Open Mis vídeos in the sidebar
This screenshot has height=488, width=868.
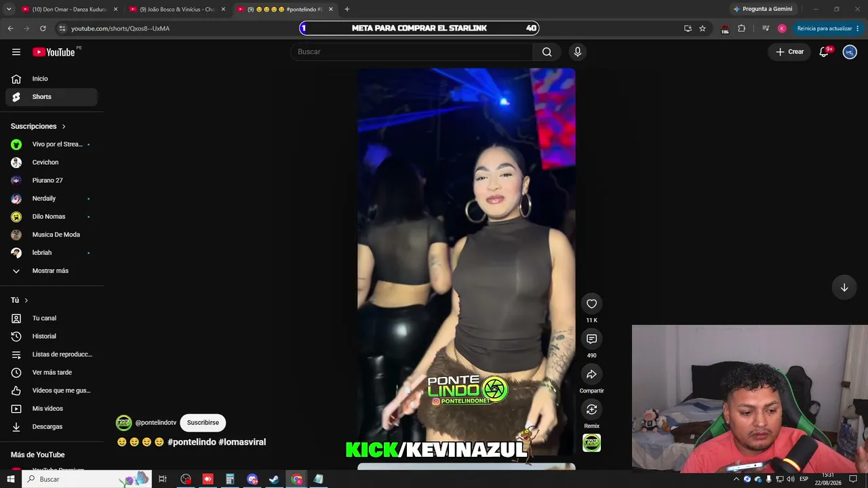pyautogui.click(x=52, y=409)
